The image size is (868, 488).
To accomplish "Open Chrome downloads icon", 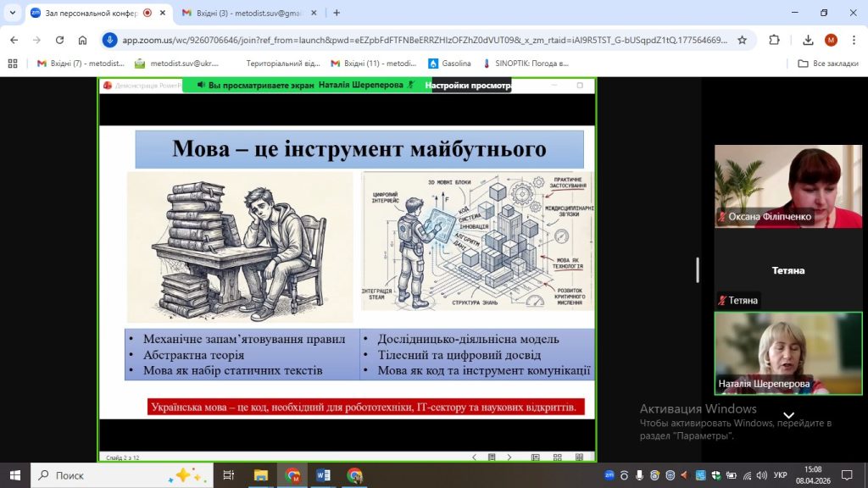I will pos(808,40).
